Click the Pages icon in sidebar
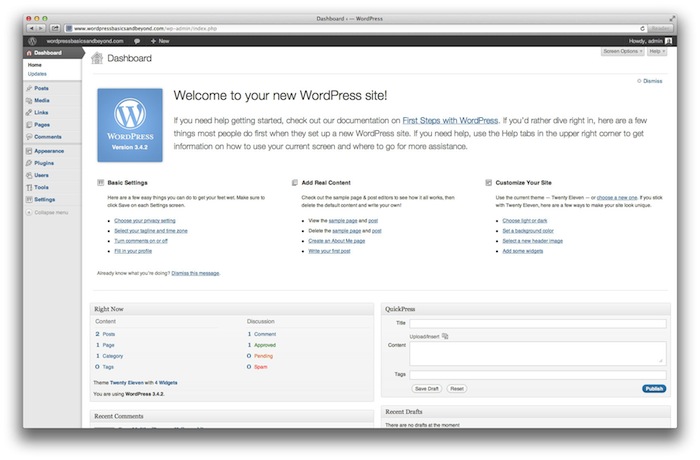 pos(29,125)
